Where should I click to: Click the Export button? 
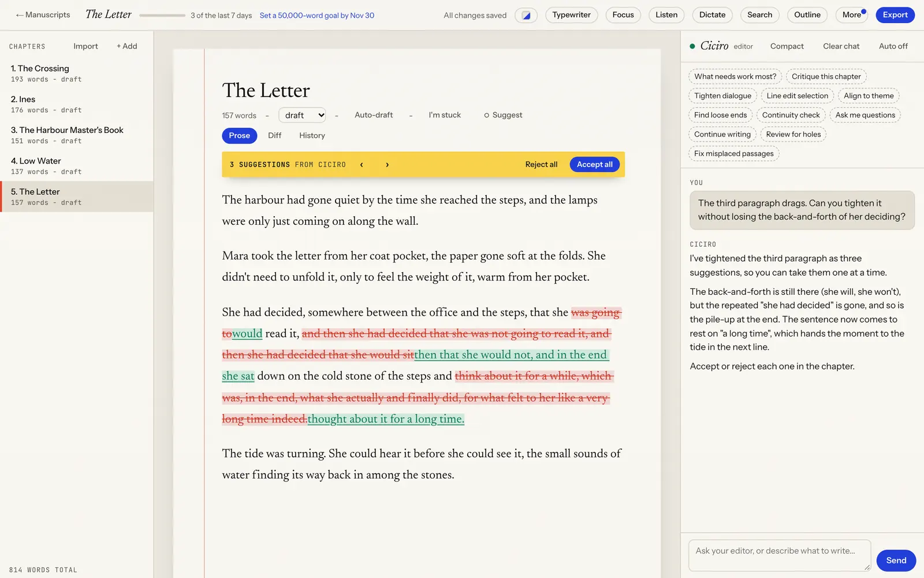[x=895, y=15]
